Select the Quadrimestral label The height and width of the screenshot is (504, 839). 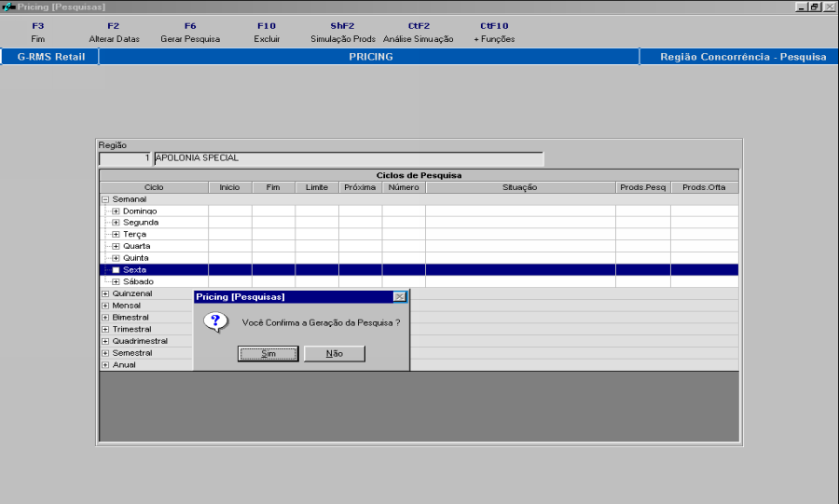coord(140,341)
